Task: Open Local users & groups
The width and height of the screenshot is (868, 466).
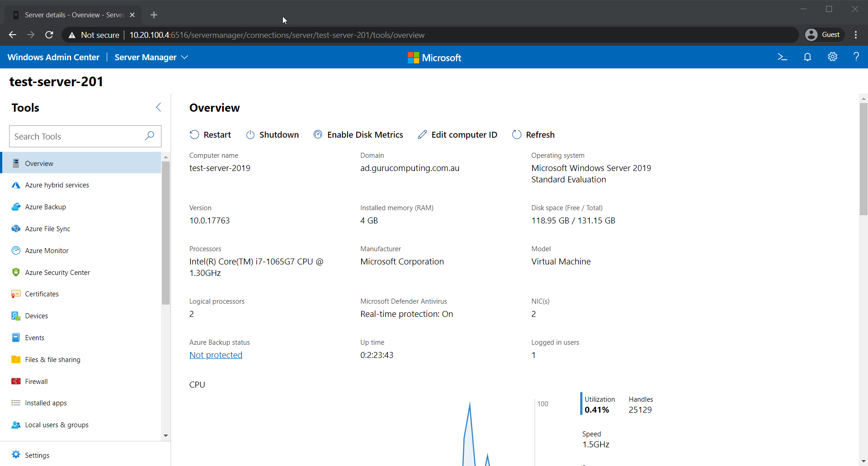Action: click(57, 425)
